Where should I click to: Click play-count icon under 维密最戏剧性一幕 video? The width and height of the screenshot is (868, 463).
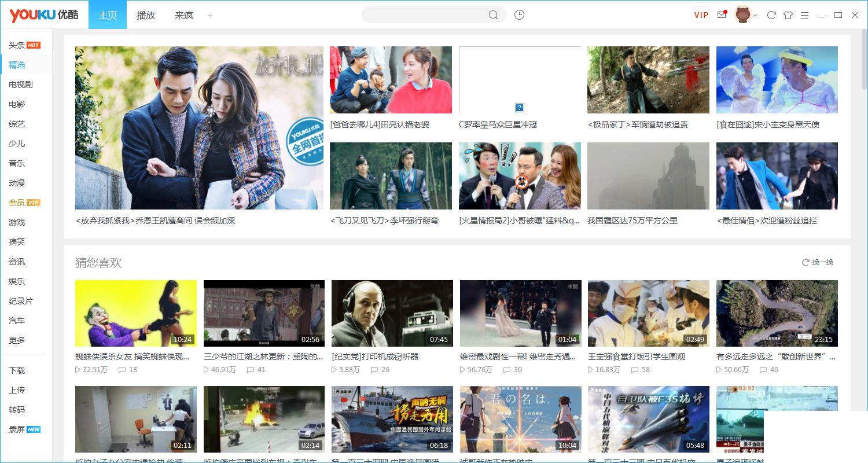coord(463,369)
